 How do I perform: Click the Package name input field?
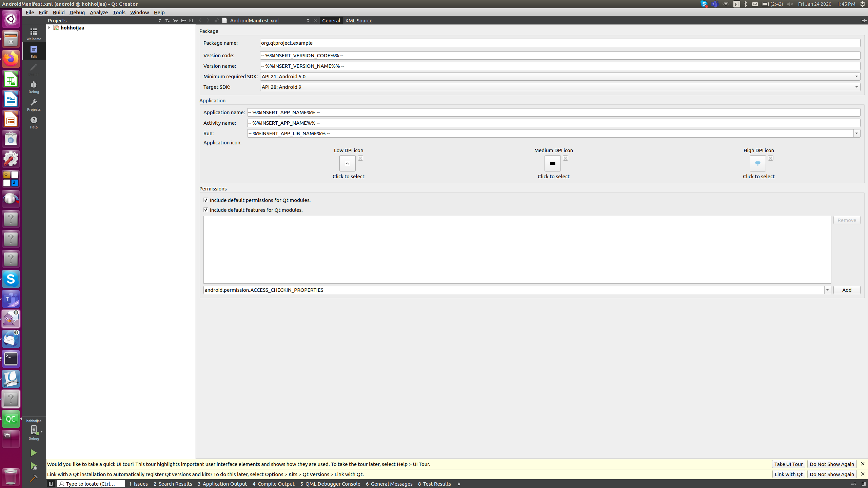[559, 43]
